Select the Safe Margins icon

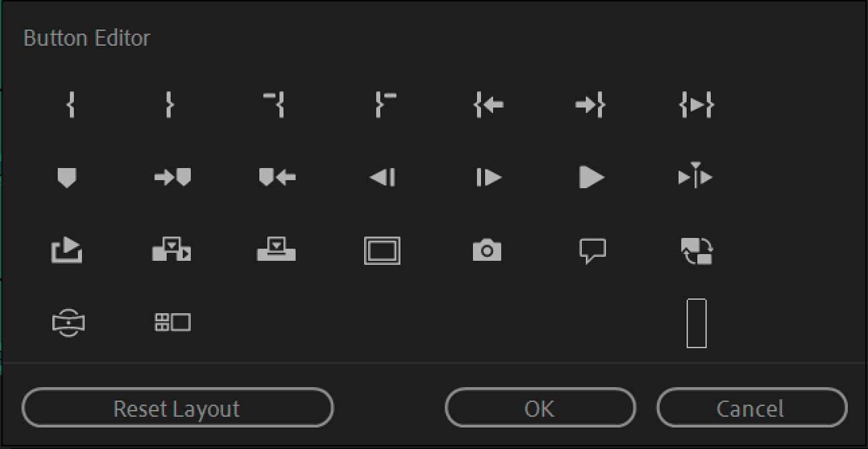pyautogui.click(x=382, y=249)
